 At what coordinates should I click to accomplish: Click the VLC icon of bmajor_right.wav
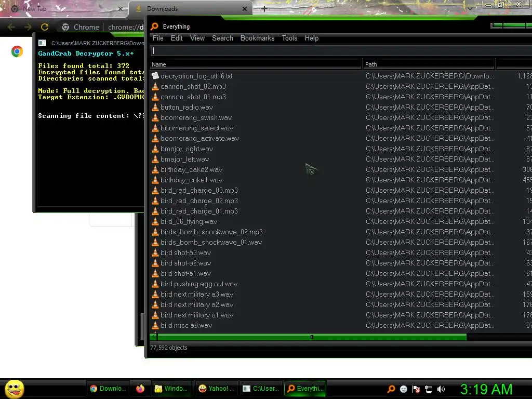[x=155, y=149]
